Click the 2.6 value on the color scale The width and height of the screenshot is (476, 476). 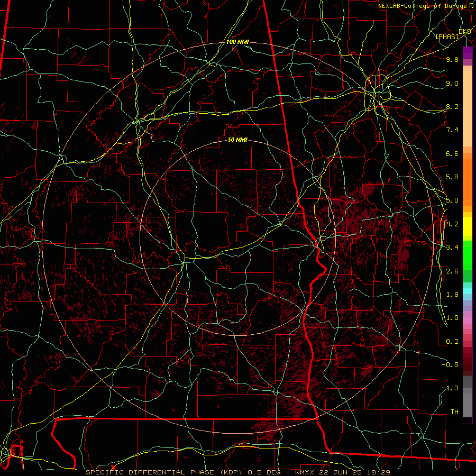click(452, 271)
